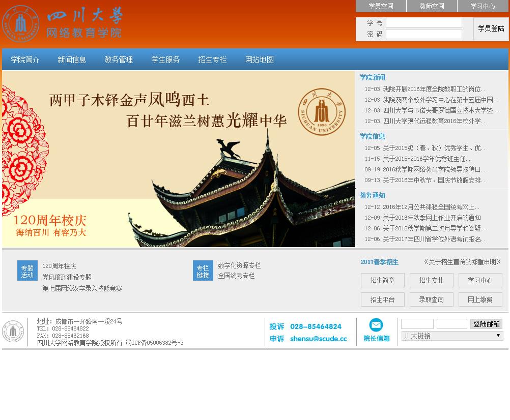Open the 教务管理 menu
This screenshot has height=420, width=510.
pyautogui.click(x=119, y=60)
